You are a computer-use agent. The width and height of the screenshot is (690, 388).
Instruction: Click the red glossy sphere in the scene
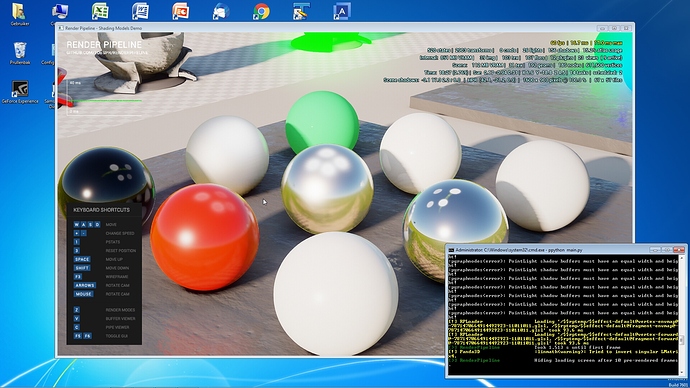point(205,237)
